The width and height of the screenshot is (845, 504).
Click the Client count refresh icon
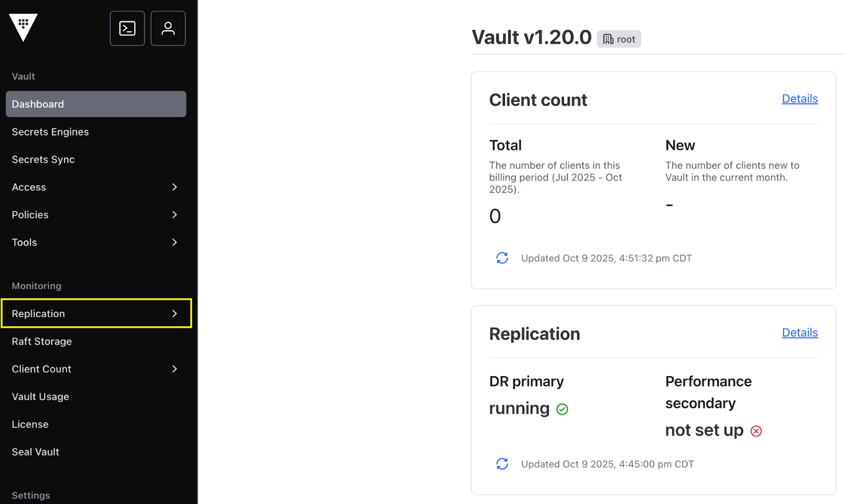502,258
